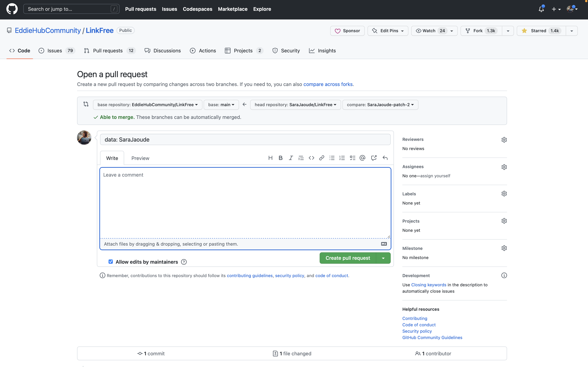Open the notifications bell
The height and width of the screenshot is (367, 588).
coord(541,9)
